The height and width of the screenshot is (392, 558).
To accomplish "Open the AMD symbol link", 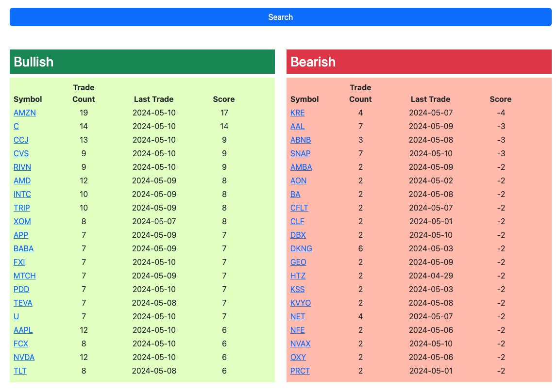I will (22, 180).
